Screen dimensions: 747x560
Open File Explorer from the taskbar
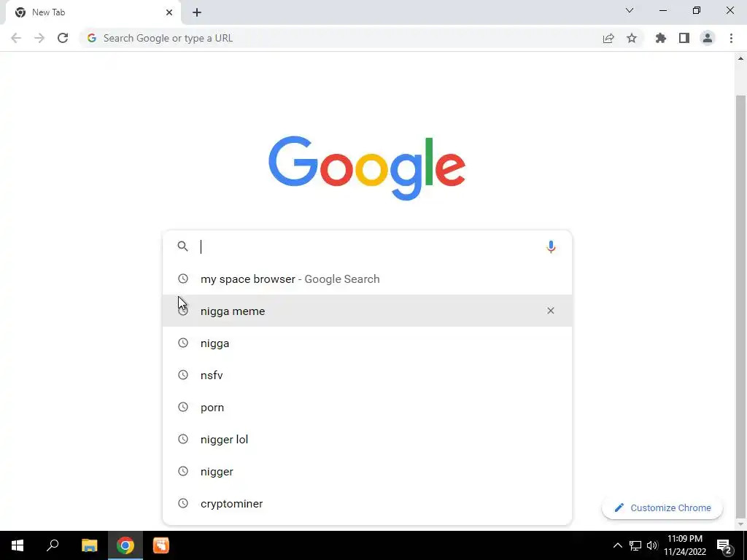point(90,545)
